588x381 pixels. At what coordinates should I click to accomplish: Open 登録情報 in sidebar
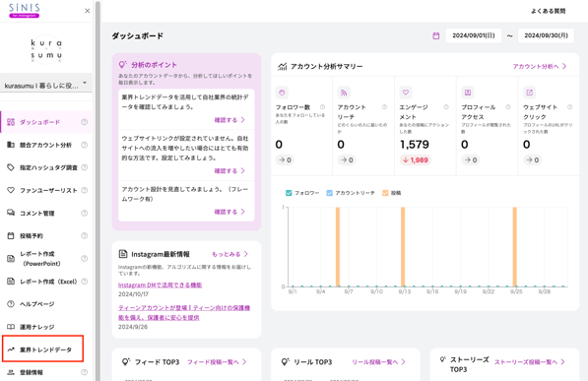pyautogui.click(x=45, y=372)
